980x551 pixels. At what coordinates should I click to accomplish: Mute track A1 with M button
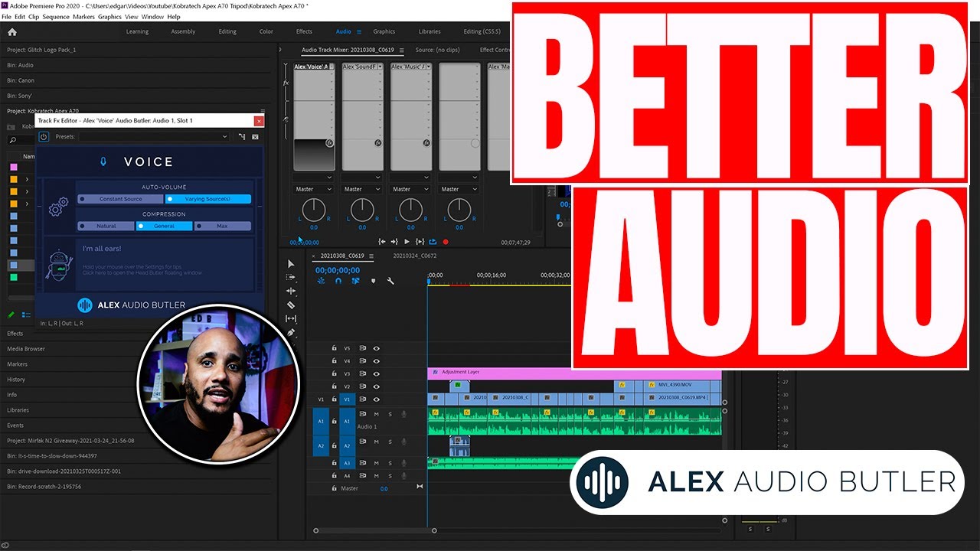click(x=376, y=414)
